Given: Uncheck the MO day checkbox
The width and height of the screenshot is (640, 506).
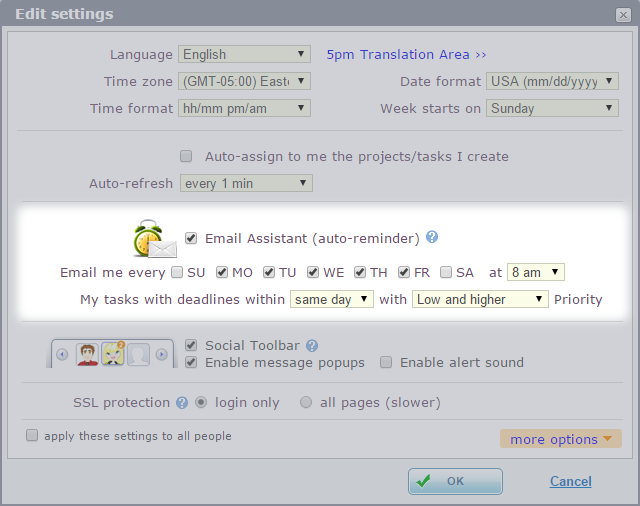Looking at the screenshot, I should pos(222,272).
